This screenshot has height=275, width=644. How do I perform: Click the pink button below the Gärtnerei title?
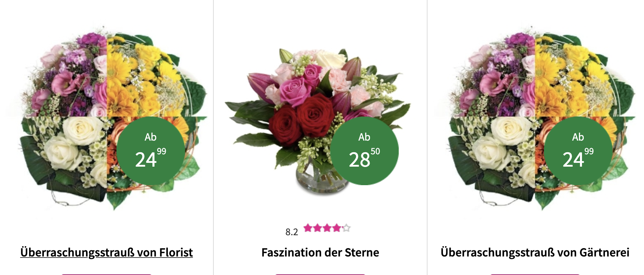[x=535, y=274]
